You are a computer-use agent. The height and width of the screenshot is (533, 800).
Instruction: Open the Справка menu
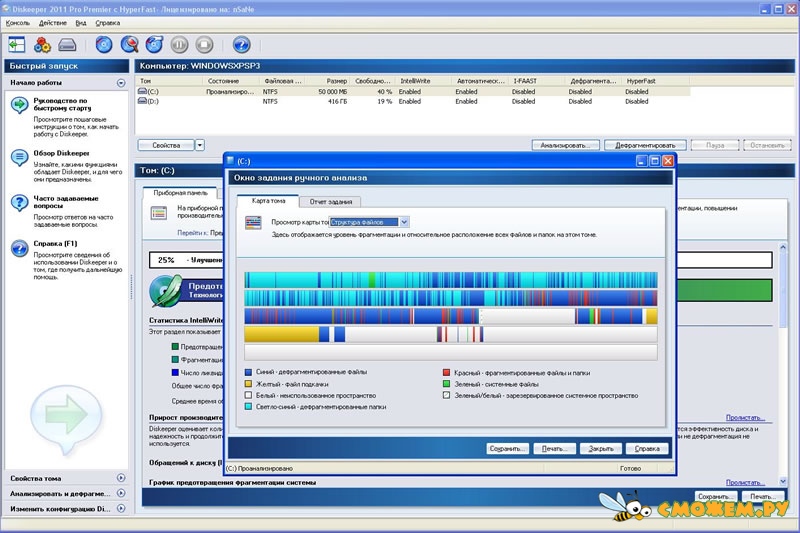[108, 23]
